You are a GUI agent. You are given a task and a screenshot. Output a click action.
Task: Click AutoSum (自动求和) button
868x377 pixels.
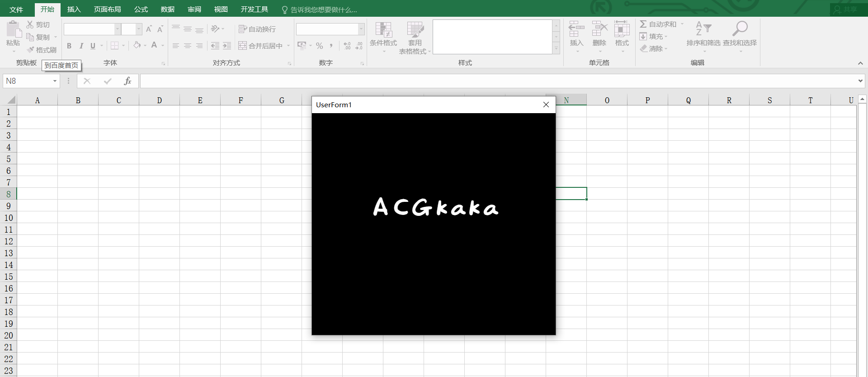pos(658,24)
